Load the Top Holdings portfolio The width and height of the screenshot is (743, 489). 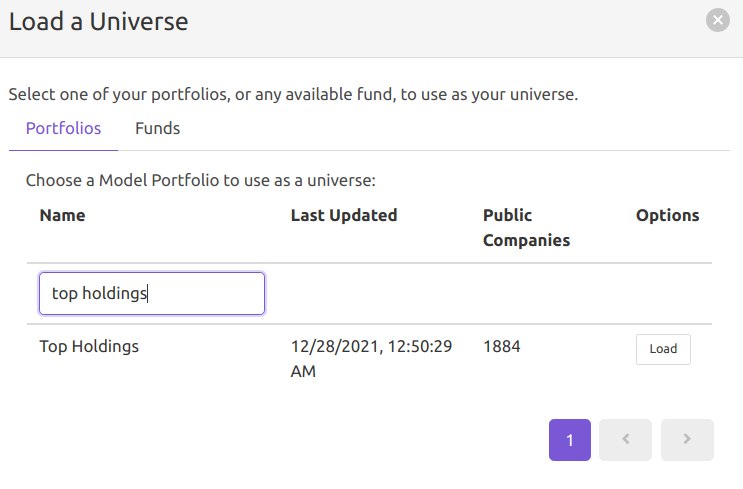coord(662,349)
